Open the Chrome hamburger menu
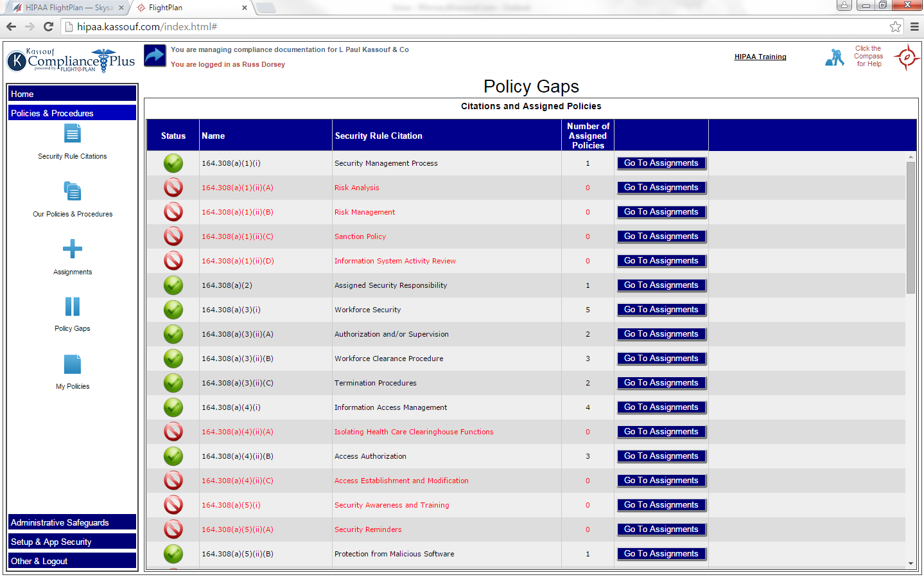 click(x=914, y=26)
